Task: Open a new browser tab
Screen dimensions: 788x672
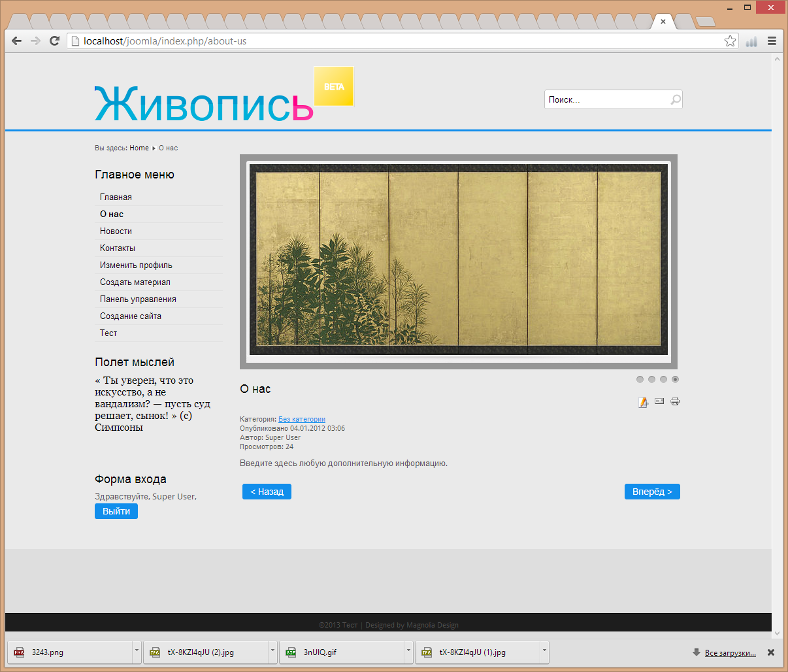Action: pyautogui.click(x=705, y=22)
